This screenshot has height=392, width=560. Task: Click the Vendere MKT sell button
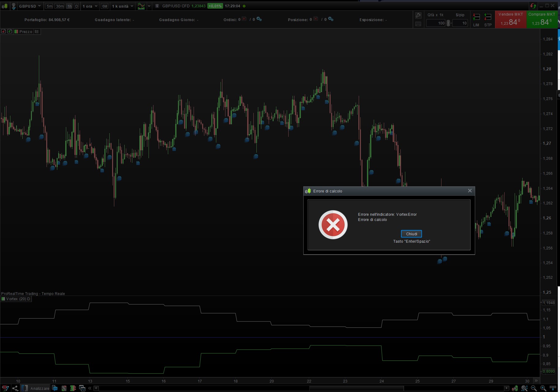511,20
